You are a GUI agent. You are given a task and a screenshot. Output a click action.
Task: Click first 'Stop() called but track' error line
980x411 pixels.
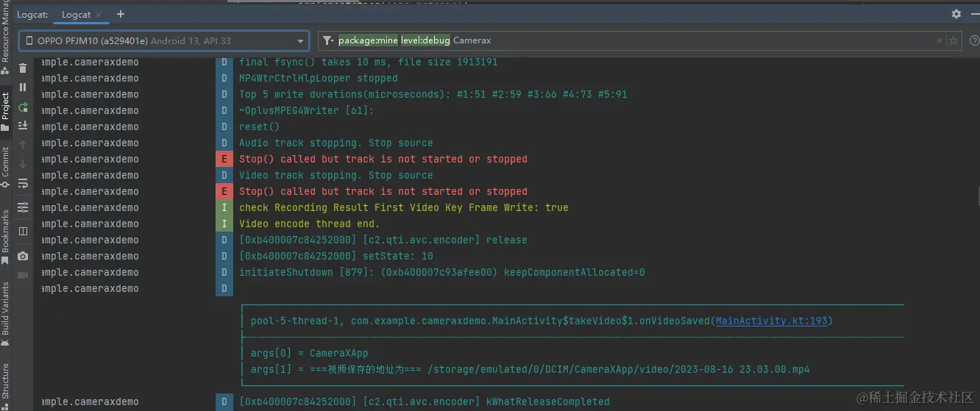pyautogui.click(x=383, y=159)
